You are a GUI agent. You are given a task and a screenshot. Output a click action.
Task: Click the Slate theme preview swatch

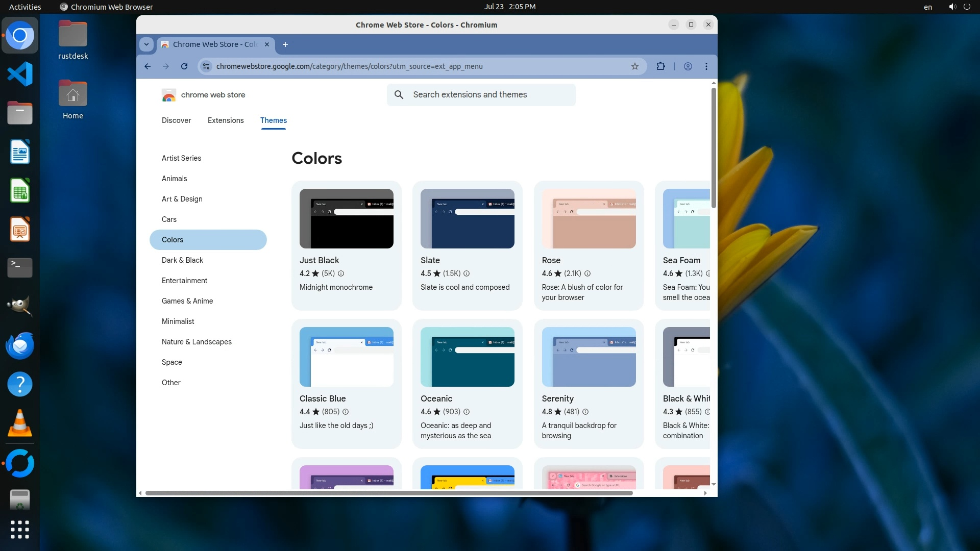(467, 219)
